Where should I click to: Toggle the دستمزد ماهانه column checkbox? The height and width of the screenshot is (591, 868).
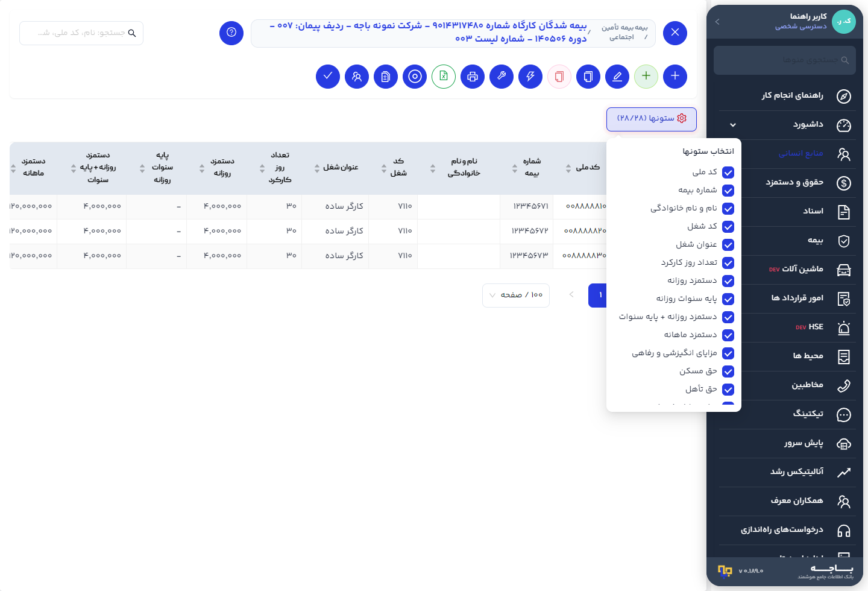coord(728,335)
